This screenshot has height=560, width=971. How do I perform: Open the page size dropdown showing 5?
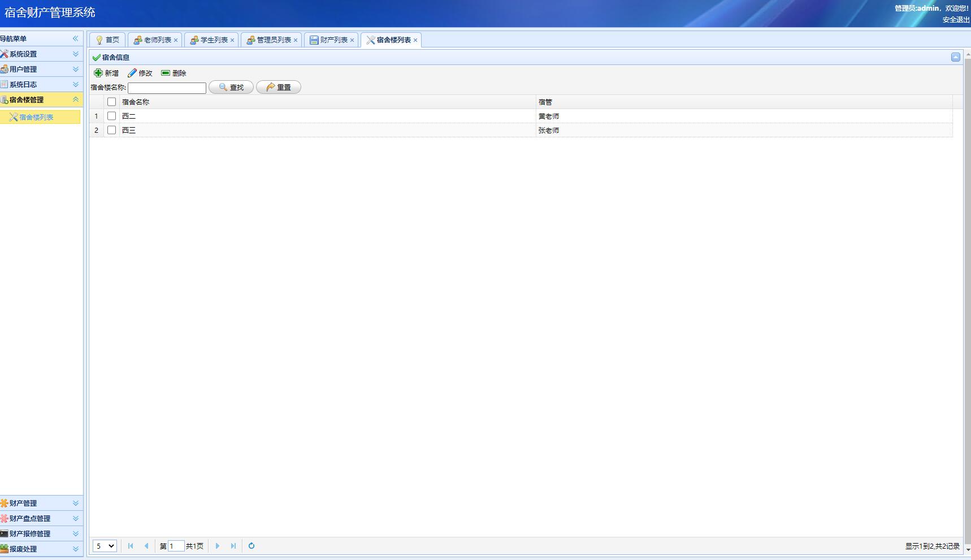(105, 546)
